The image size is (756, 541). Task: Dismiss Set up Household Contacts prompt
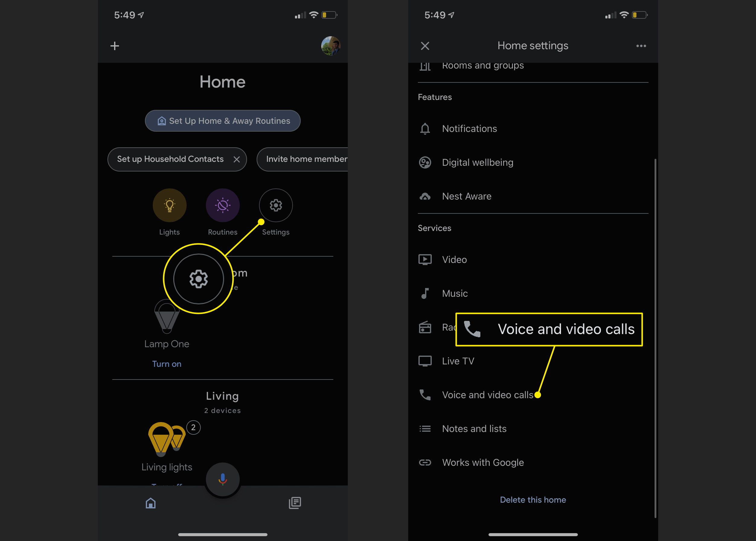pyautogui.click(x=237, y=159)
